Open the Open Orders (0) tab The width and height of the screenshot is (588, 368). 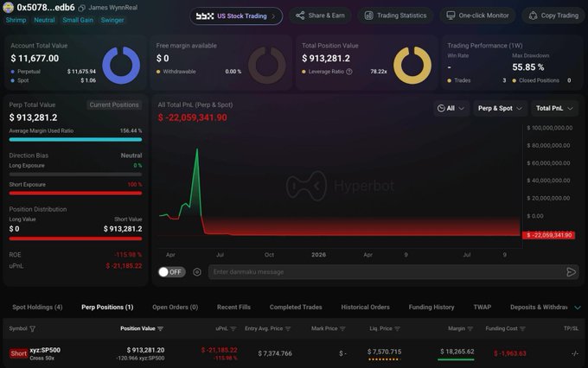[176, 308]
